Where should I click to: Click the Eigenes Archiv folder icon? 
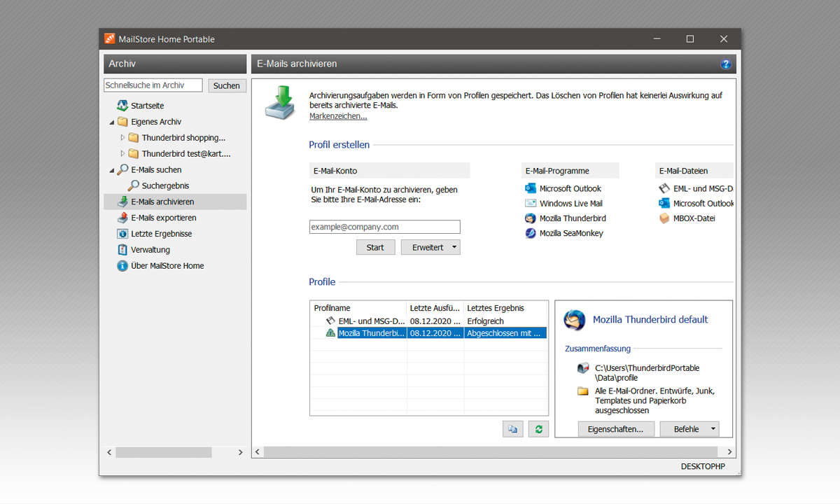tap(122, 122)
